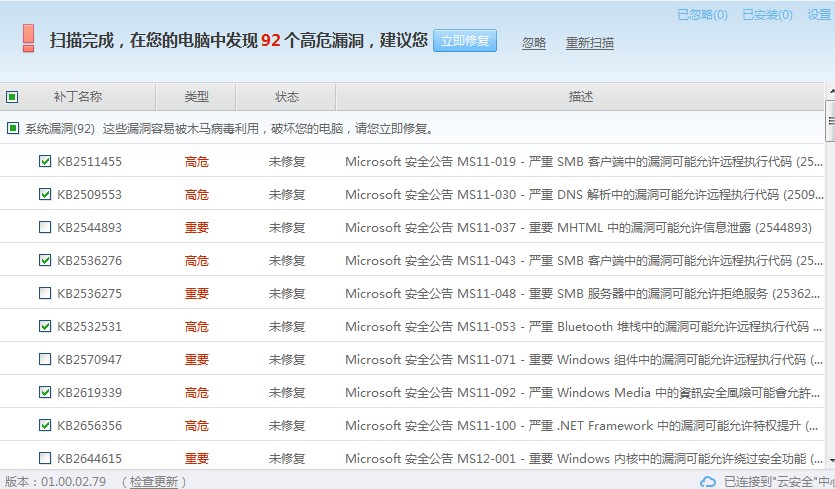835x489 pixels.
Task: Uncheck the KB2509553 patch checkbox
Action: point(45,194)
